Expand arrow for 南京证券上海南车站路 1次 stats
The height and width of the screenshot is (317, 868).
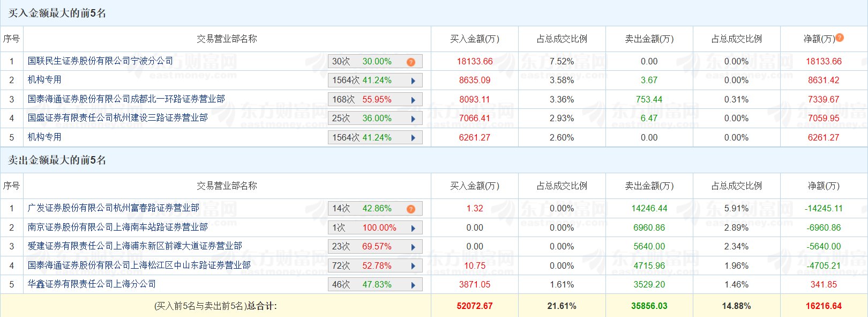[x=413, y=228]
